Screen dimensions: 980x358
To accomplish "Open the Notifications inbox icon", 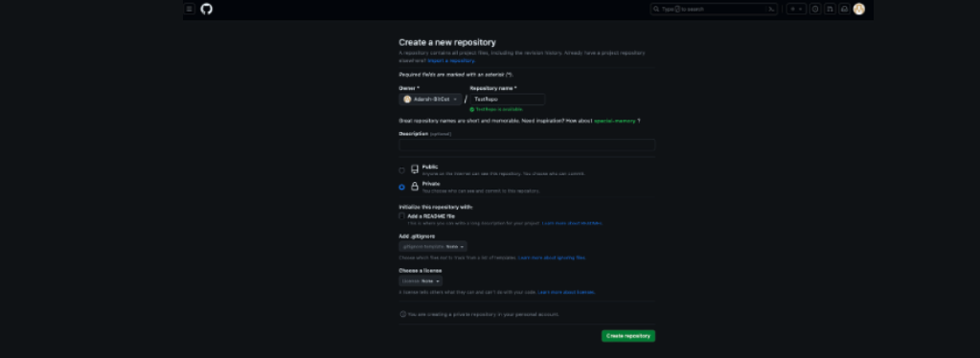I will (844, 9).
